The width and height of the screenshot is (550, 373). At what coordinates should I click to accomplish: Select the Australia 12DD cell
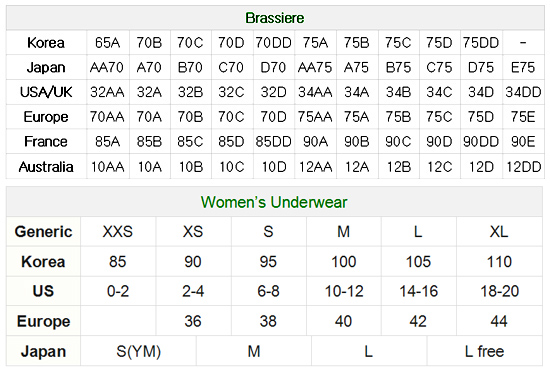523,167
